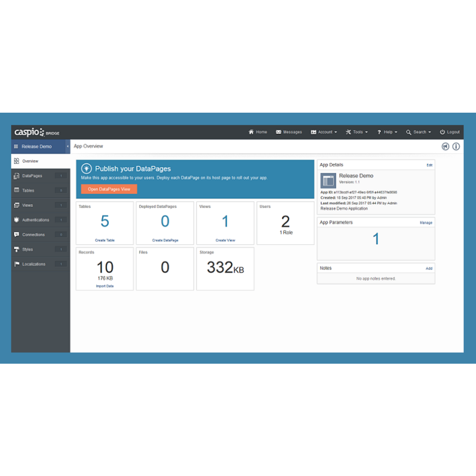
Task: Select Styles in the sidebar
Action: pyautogui.click(x=28, y=249)
